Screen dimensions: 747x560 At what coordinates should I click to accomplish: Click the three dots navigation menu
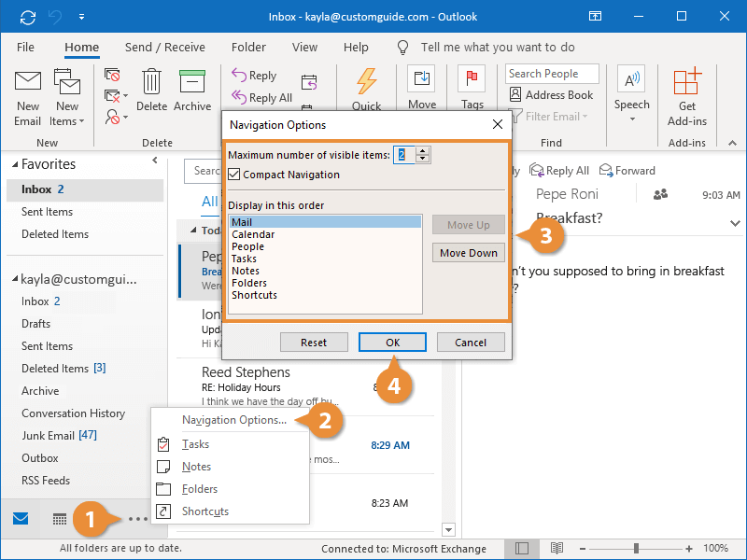click(138, 519)
